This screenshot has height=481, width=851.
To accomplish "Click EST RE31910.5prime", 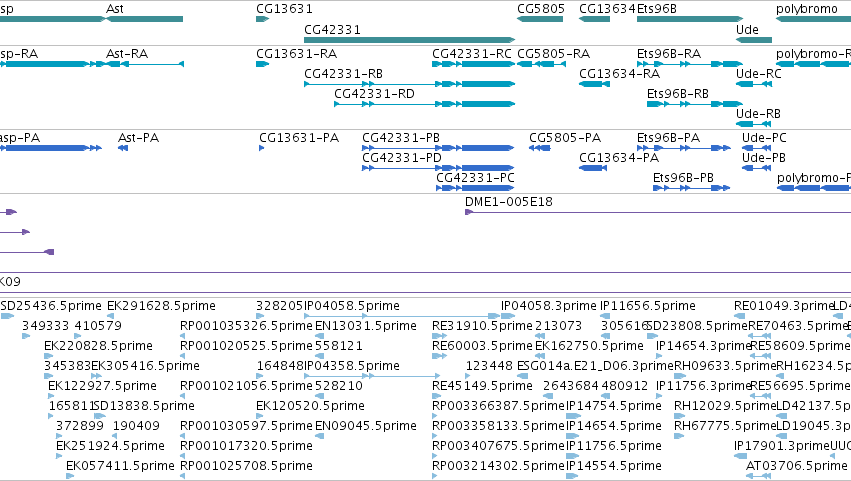I will pyautogui.click(x=482, y=326).
